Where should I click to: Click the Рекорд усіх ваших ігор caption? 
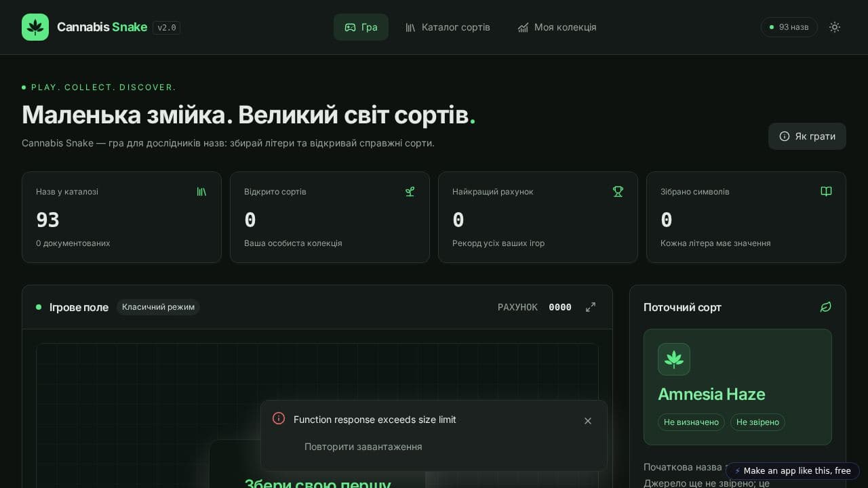[498, 243]
